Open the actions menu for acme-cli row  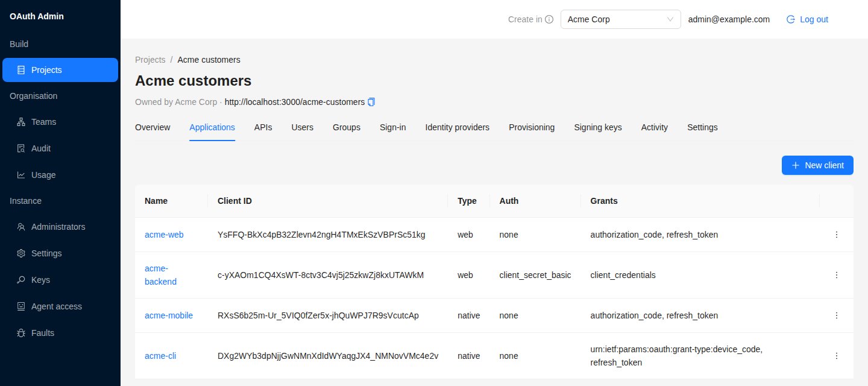[x=837, y=356]
